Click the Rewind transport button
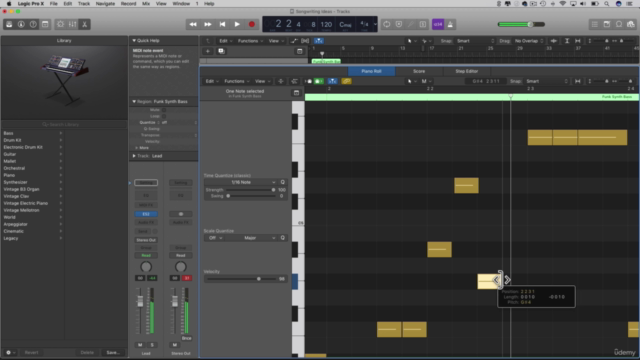The width and height of the screenshot is (640, 360). 193,24
